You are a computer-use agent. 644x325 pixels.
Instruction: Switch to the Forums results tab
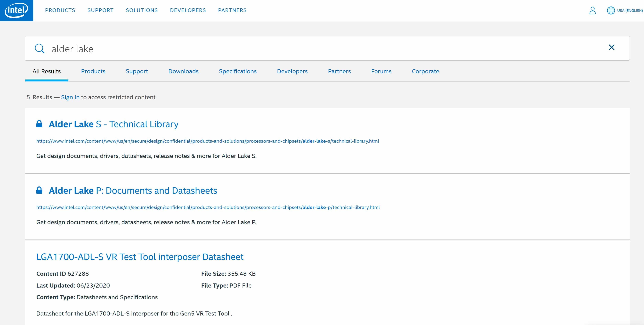pos(381,71)
